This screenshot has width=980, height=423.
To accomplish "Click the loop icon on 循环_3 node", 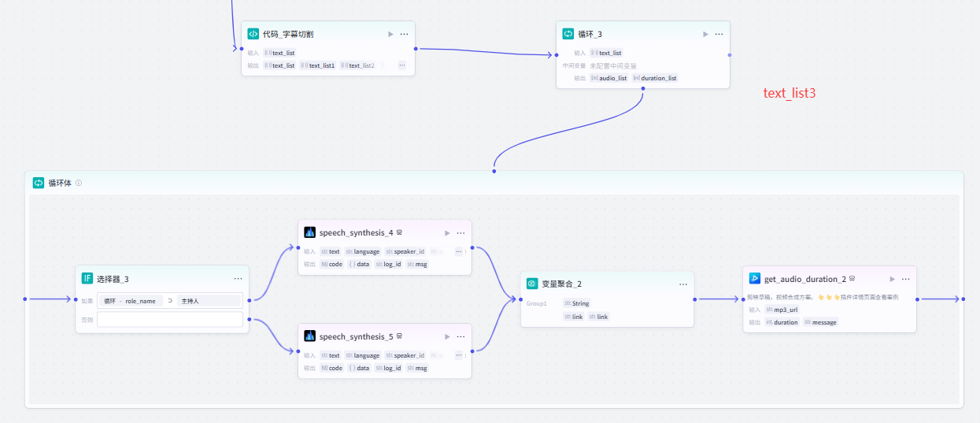I will pyautogui.click(x=568, y=34).
